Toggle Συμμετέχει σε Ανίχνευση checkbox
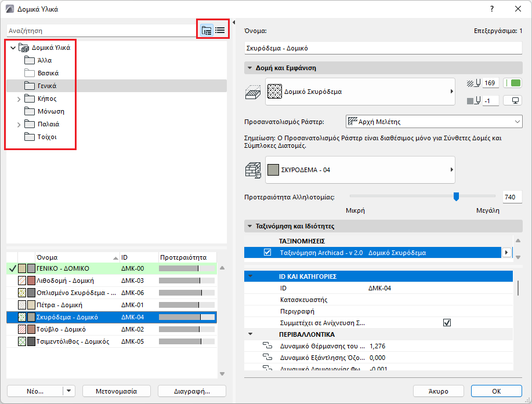Screen dimensions: 532x404 (447, 323)
